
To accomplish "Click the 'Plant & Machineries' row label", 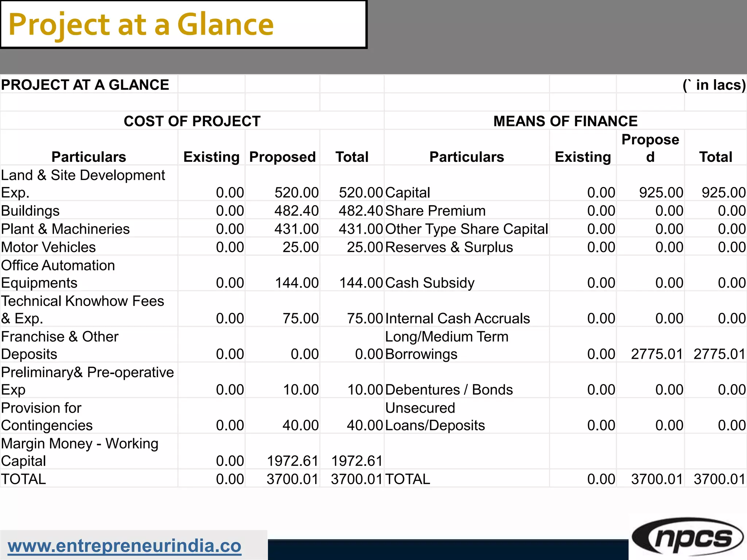I will 65,229.
